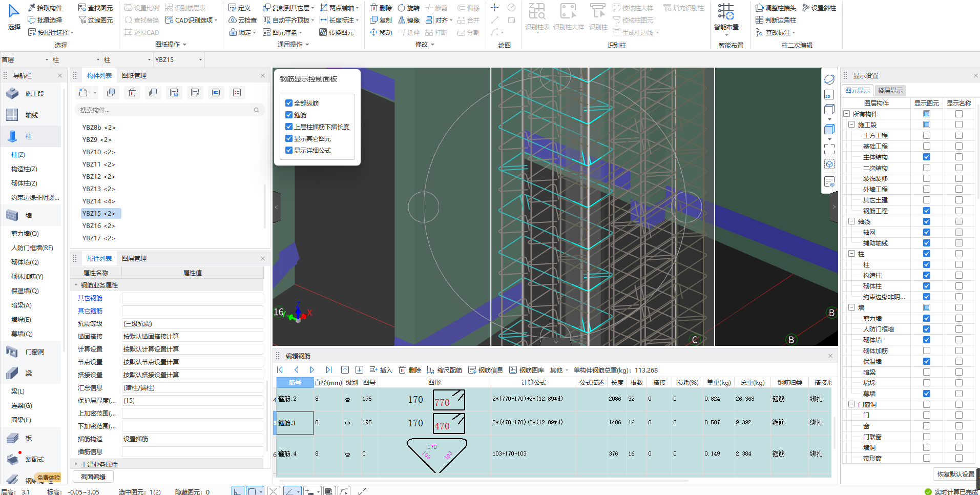Screen dimensions: 980x495
Task: Click the 删除 delete tool in the modify group
Action: [381, 8]
